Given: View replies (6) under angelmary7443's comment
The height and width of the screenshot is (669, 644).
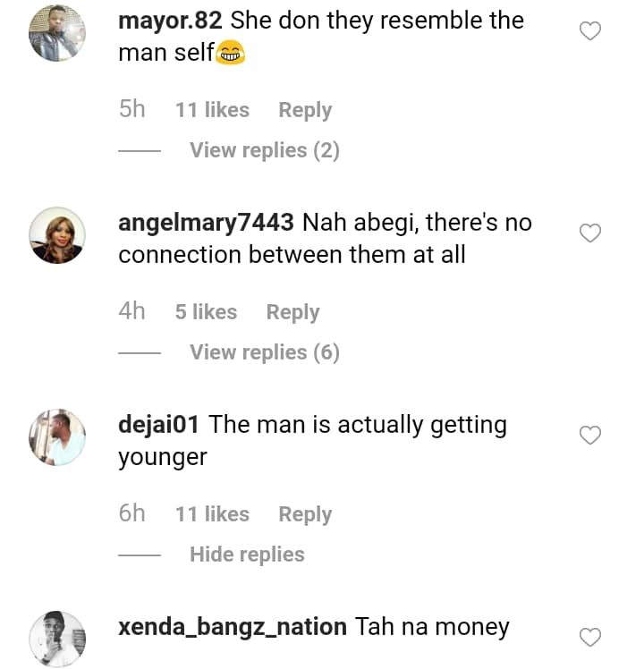Looking at the screenshot, I should 264,352.
